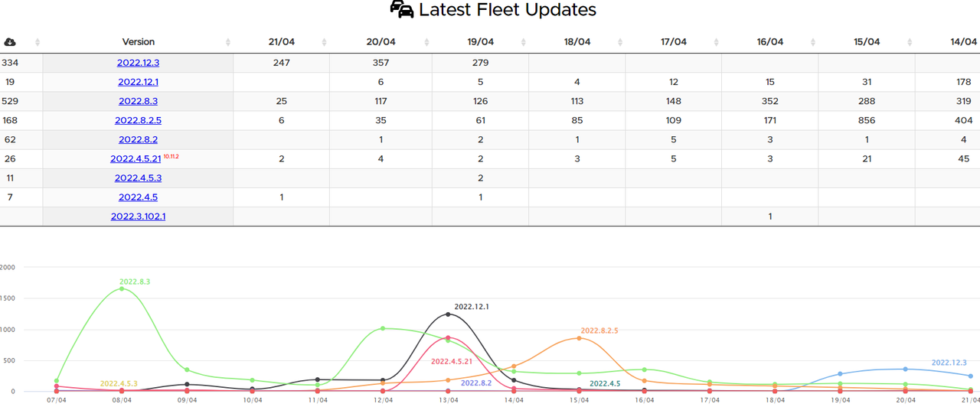Select total 168 for version 2022.8.2.5

pyautogui.click(x=10, y=120)
